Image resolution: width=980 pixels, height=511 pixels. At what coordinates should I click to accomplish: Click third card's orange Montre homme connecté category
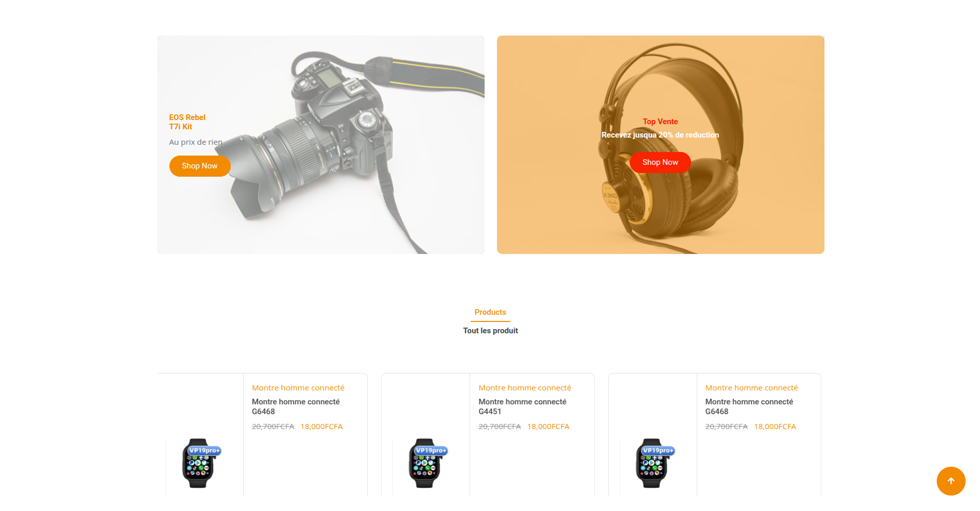pos(751,388)
